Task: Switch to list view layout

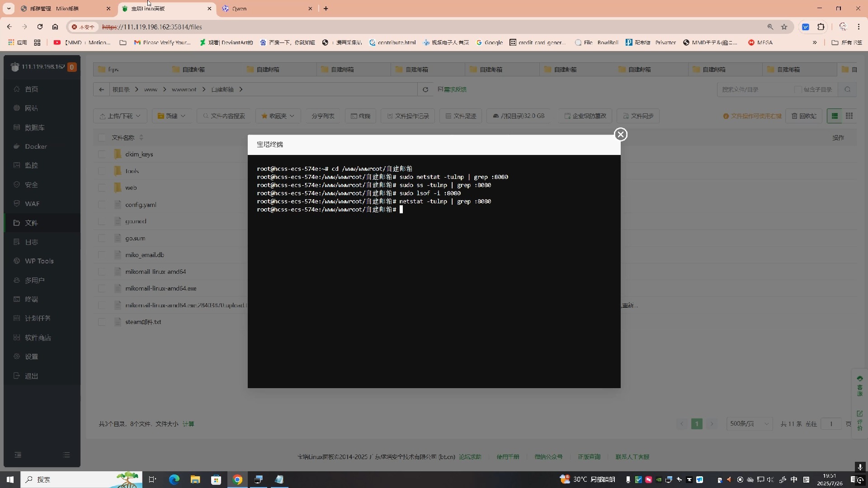Action: click(x=835, y=116)
